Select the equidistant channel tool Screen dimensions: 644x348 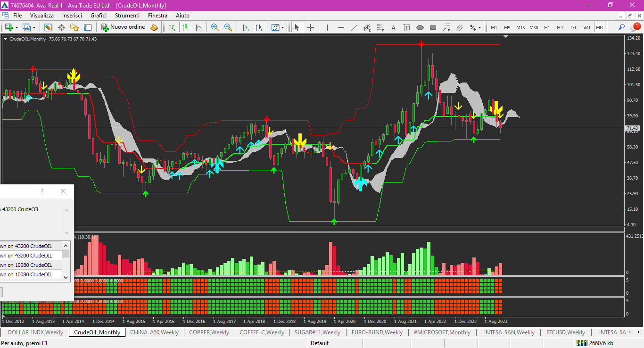click(367, 27)
